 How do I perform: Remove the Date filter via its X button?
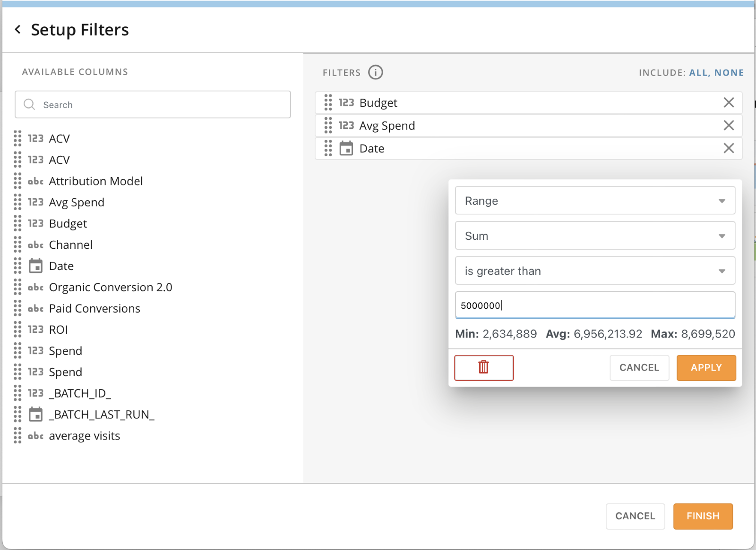coord(729,148)
